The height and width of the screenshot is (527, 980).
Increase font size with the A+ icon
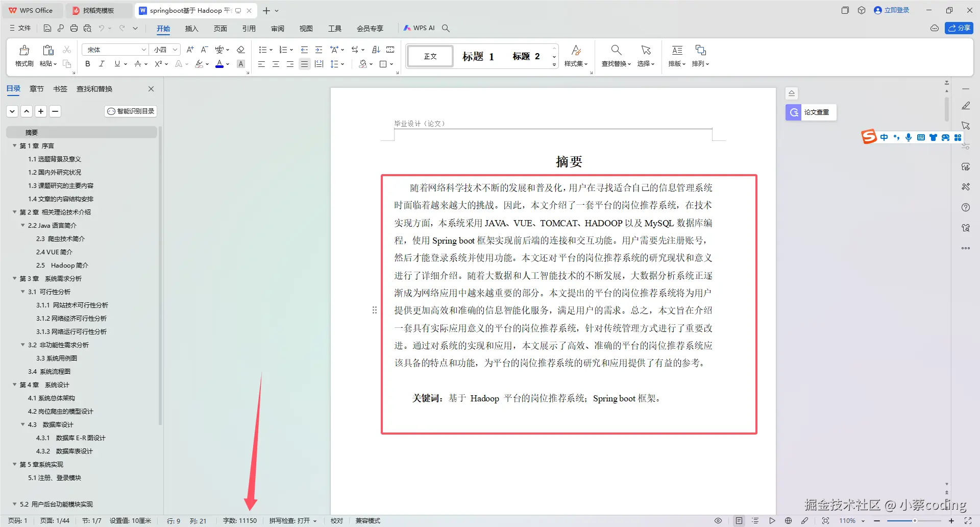point(190,50)
